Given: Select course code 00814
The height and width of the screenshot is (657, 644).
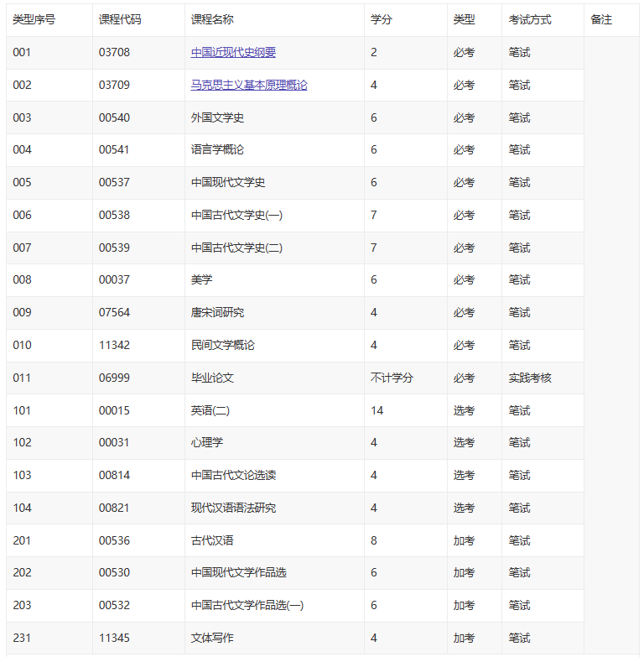Looking at the screenshot, I should (114, 475).
